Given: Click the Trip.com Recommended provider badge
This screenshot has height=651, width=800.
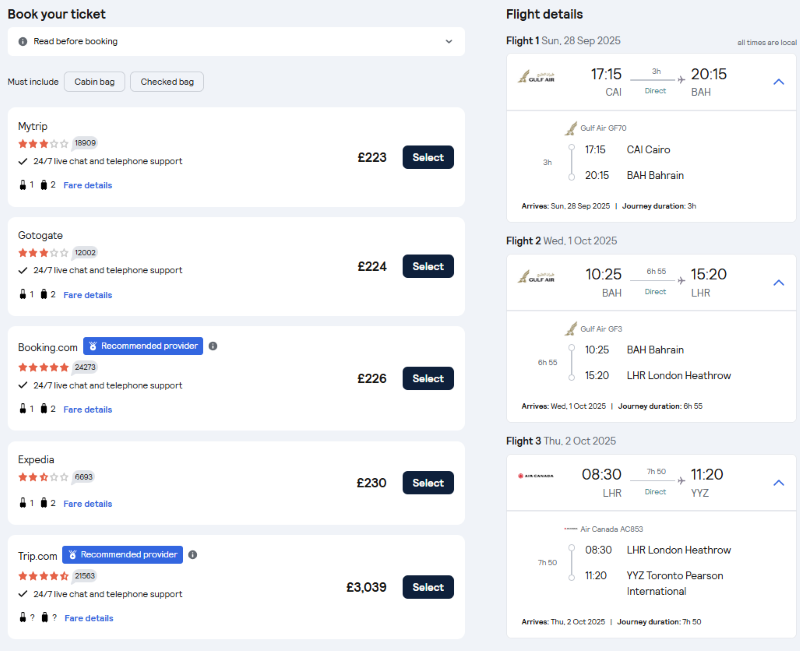Looking at the screenshot, I should point(122,555).
